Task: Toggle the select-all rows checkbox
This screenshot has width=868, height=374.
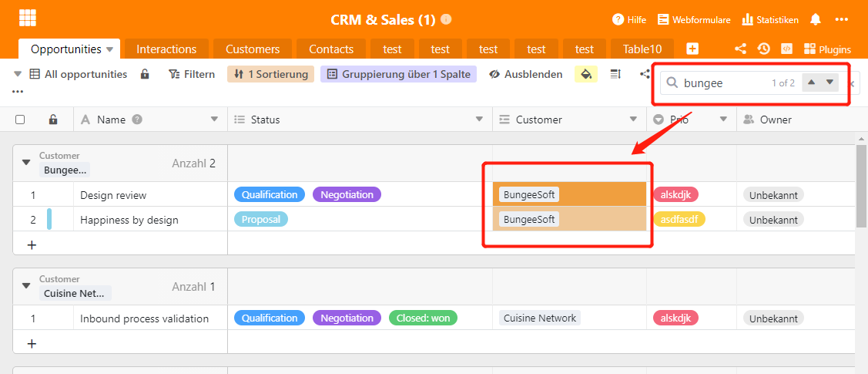Action: pyautogui.click(x=20, y=120)
